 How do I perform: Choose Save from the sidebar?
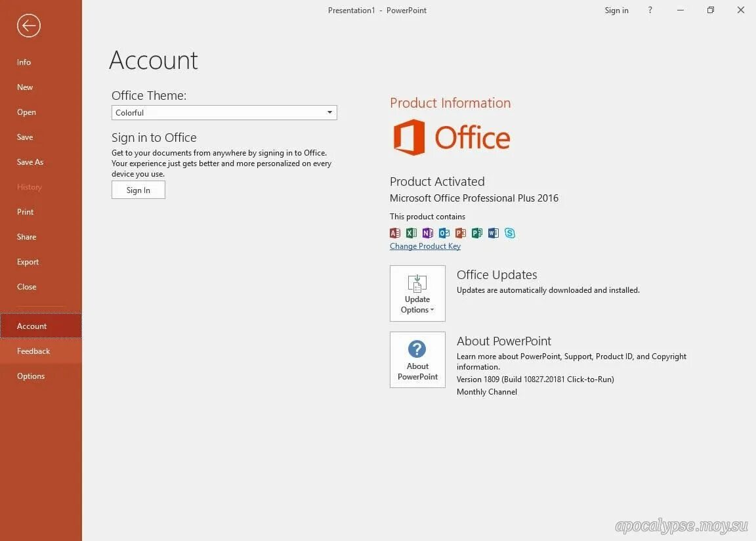point(41,137)
